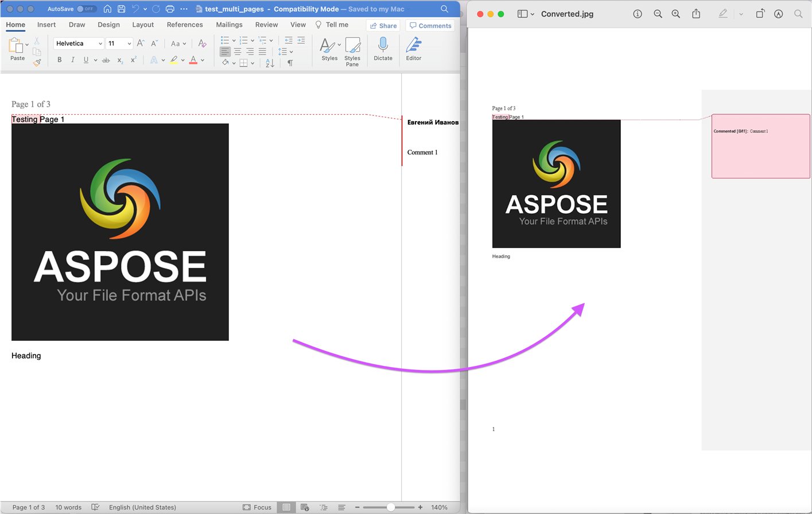Click the show paragraph marks icon
This screenshot has height=514, width=812.
[290, 63]
